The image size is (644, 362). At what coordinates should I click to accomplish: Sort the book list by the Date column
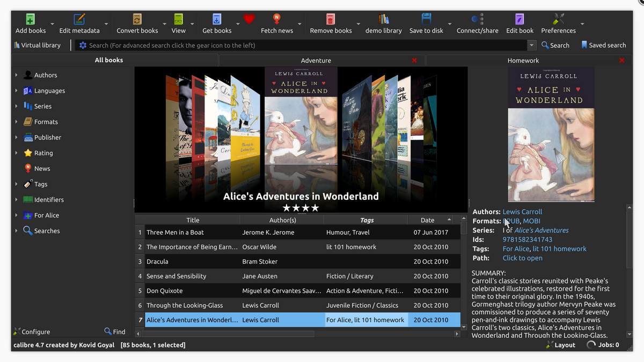click(x=430, y=220)
